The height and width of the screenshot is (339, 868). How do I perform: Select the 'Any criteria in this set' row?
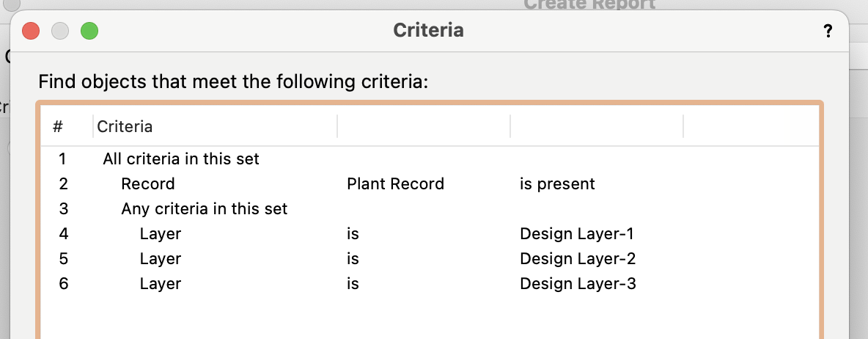click(x=204, y=208)
